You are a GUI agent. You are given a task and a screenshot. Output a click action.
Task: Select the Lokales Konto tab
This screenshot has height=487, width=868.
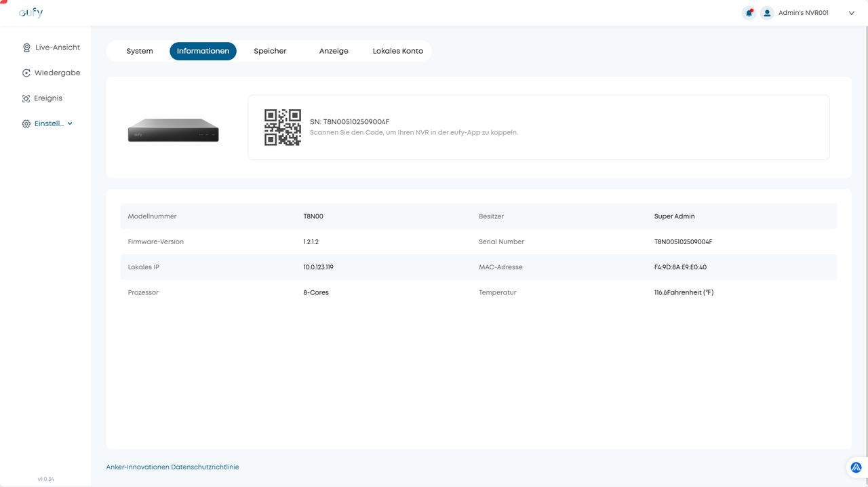coord(398,51)
